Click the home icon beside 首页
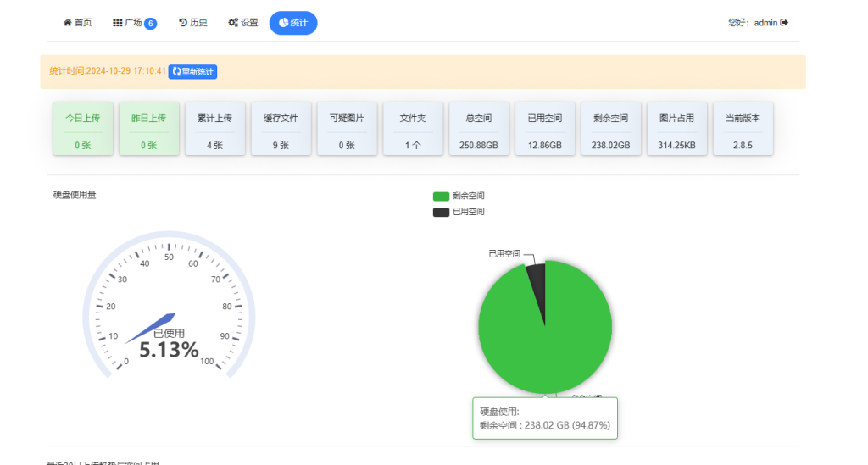Screen dimensions: 868x465 click(x=68, y=23)
